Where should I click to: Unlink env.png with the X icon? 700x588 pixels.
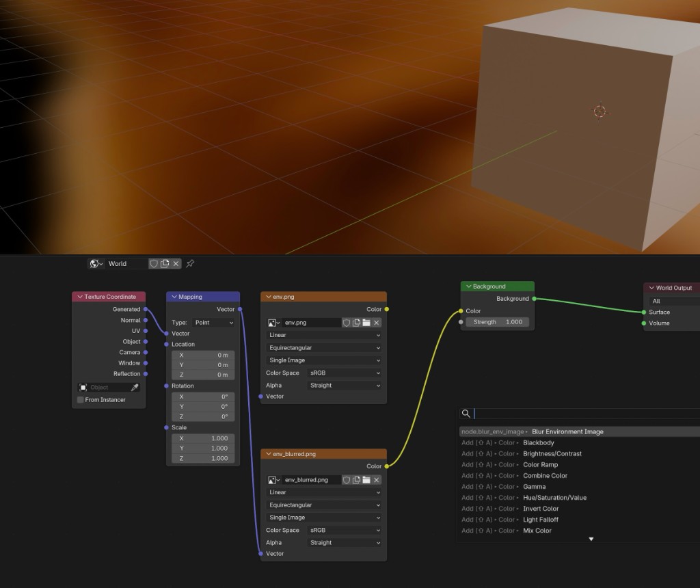pyautogui.click(x=377, y=322)
